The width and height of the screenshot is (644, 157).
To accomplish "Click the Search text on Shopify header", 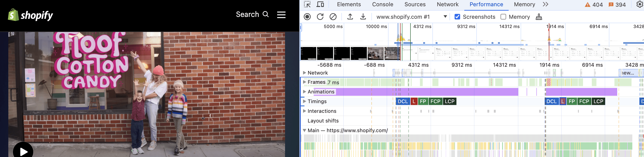I will (x=247, y=14).
